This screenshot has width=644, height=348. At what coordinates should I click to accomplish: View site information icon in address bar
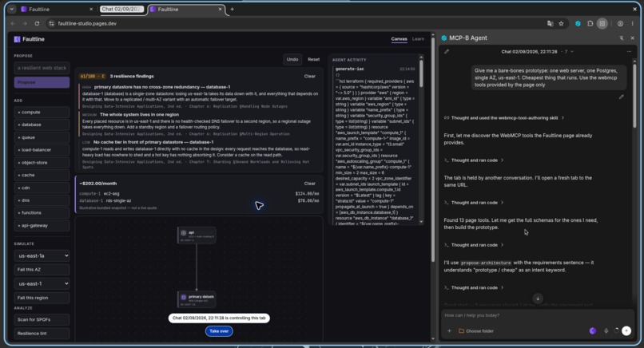coord(51,23)
